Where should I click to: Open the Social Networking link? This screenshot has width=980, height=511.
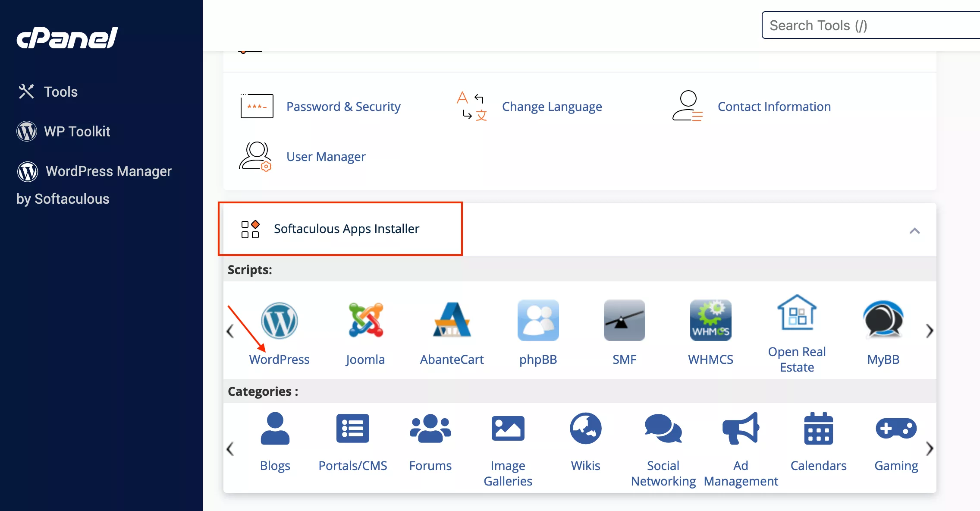[663, 473]
